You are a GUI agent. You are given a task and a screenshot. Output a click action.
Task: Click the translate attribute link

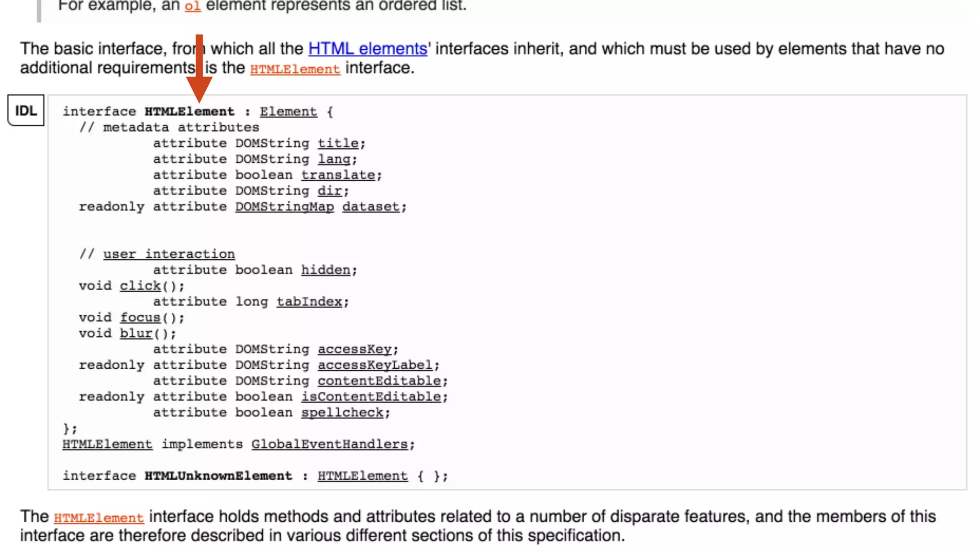pyautogui.click(x=338, y=175)
